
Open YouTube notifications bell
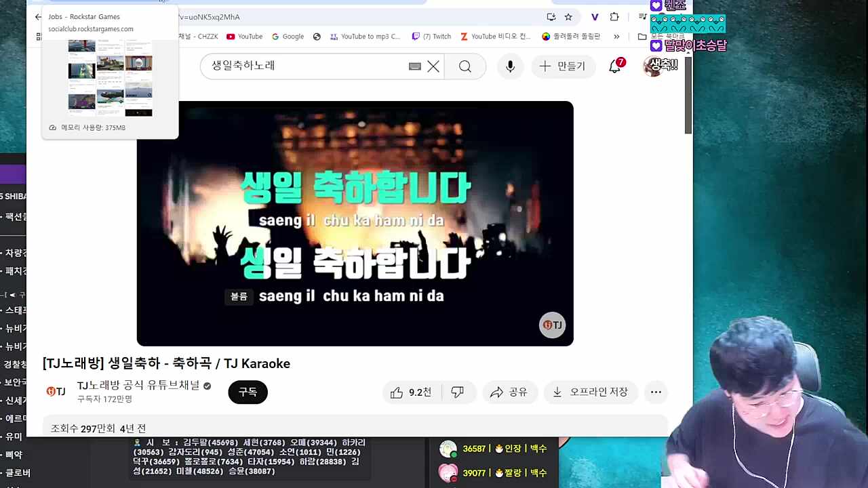pyautogui.click(x=615, y=66)
